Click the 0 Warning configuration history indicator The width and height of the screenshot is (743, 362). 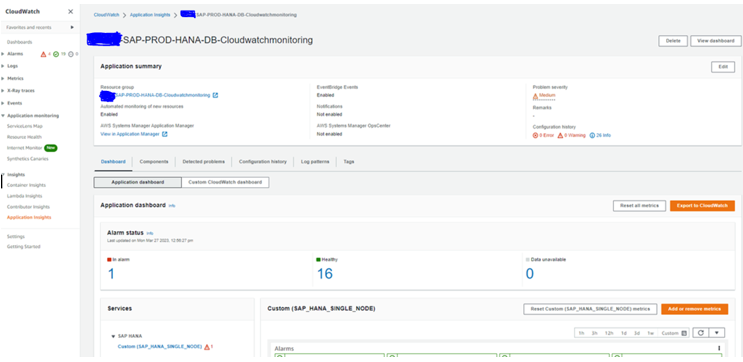[572, 135]
